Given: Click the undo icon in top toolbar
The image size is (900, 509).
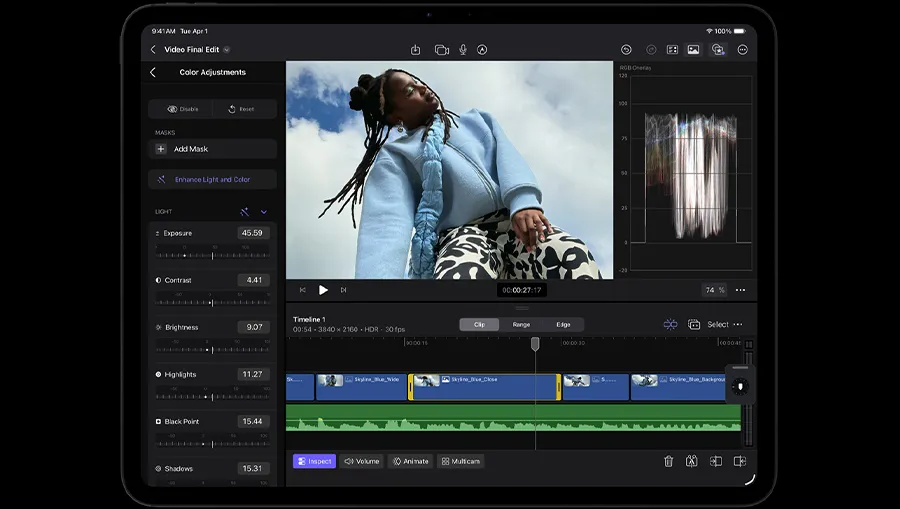Looking at the screenshot, I should click(x=626, y=49).
